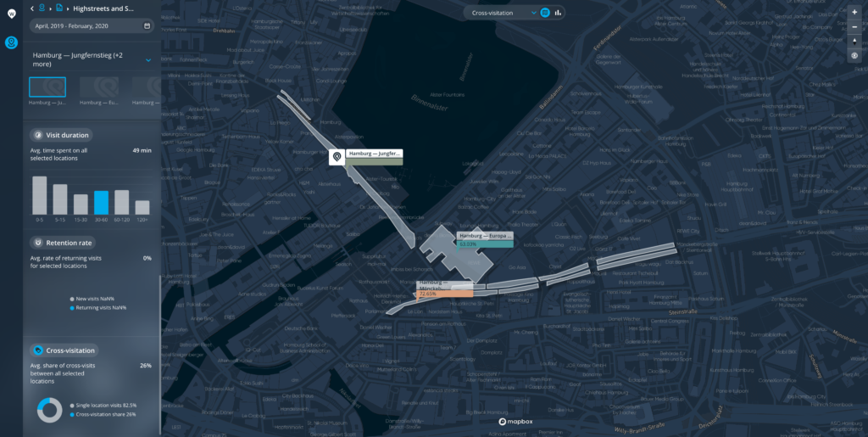Open Highstreets and S... breadcrumb title
The height and width of the screenshot is (437, 868).
103,8
